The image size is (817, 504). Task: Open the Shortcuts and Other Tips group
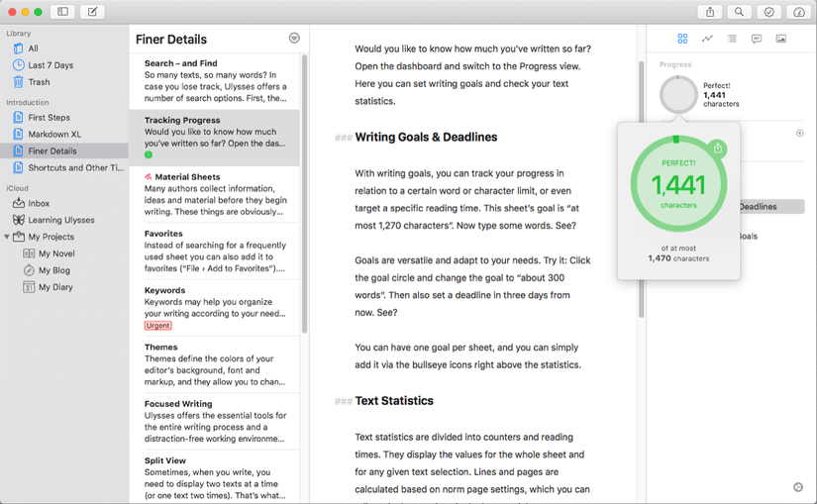coord(64,167)
